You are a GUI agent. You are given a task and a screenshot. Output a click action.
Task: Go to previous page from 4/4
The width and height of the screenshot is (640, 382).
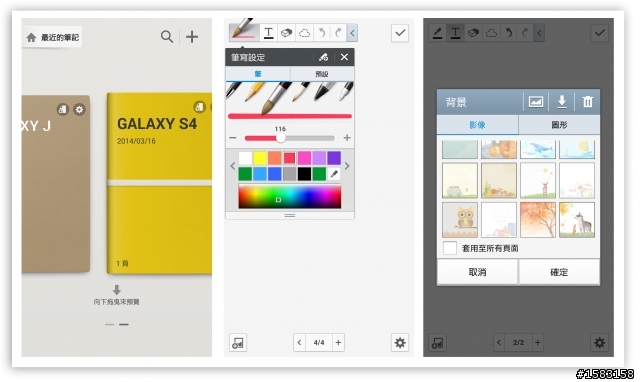(x=299, y=342)
